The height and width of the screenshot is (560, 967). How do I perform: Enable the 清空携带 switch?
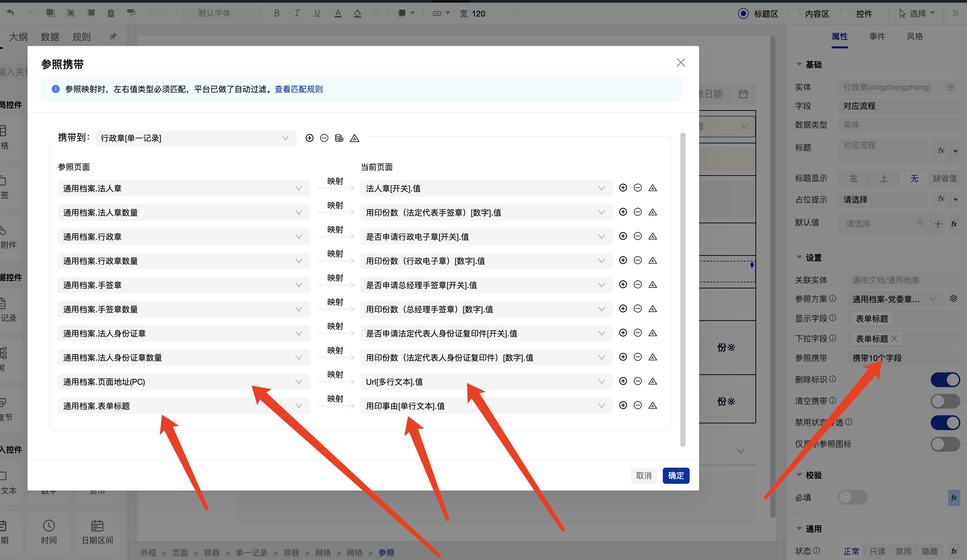pyautogui.click(x=945, y=401)
